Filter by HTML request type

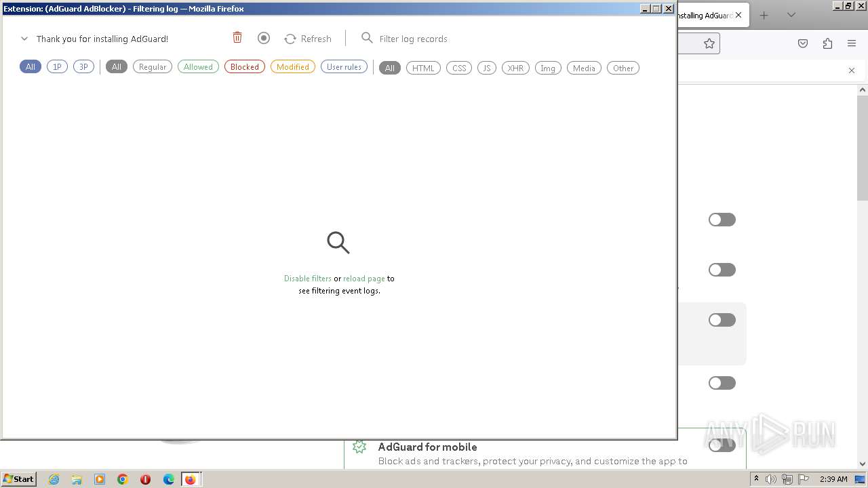click(423, 68)
